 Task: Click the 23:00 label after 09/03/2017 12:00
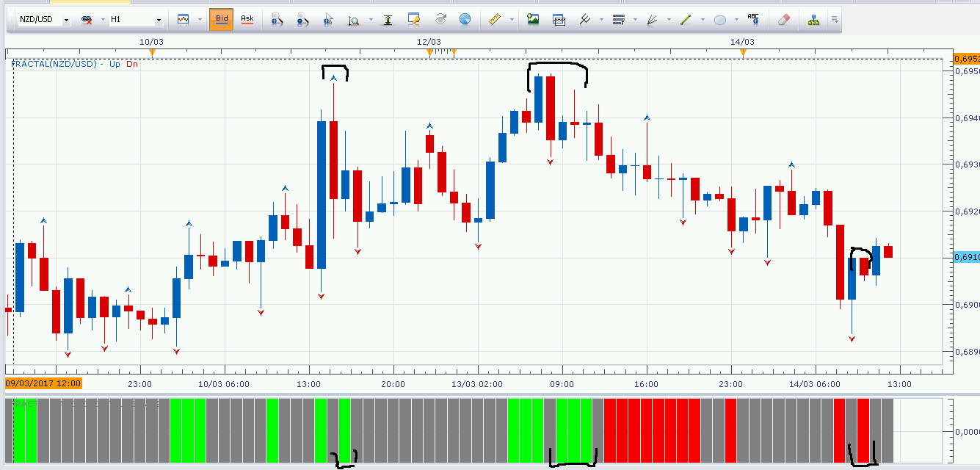(139, 383)
